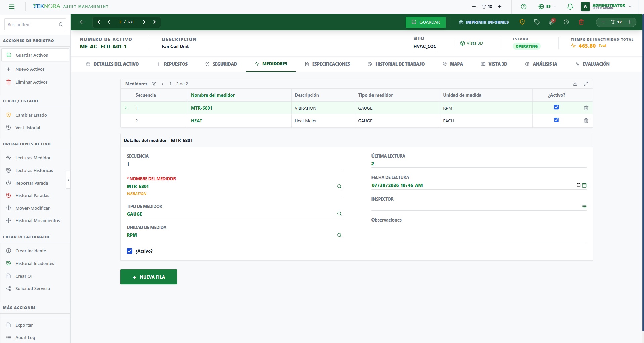Screen dimensions: 644x343
Task: Click Imprimir Informes button
Action: click(484, 22)
